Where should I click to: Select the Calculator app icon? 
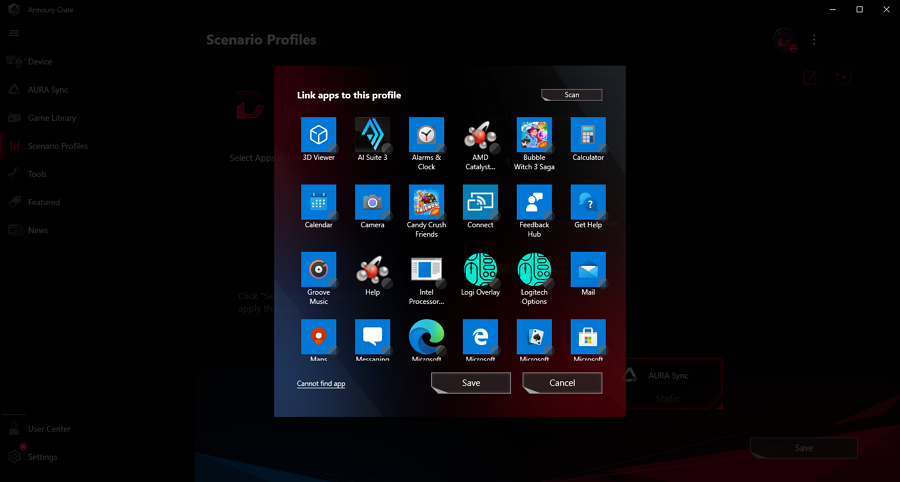pos(588,134)
